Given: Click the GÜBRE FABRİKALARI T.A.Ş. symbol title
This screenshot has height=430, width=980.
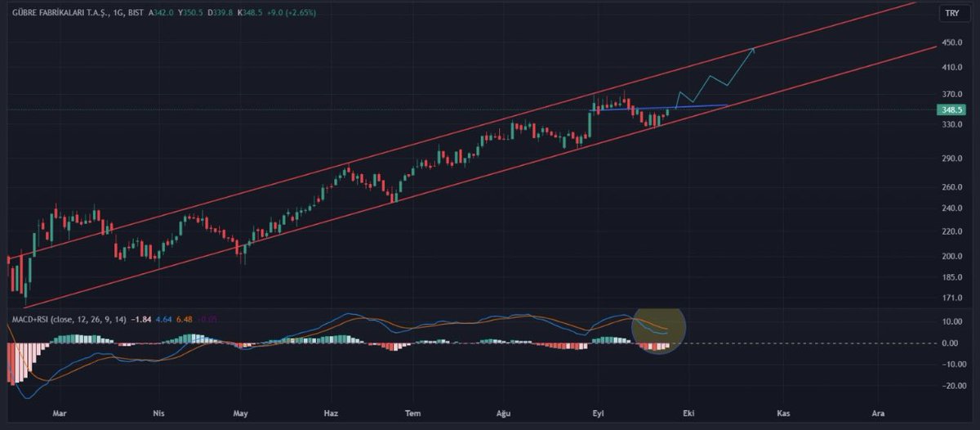Looking at the screenshot, I should pyautogui.click(x=60, y=13).
